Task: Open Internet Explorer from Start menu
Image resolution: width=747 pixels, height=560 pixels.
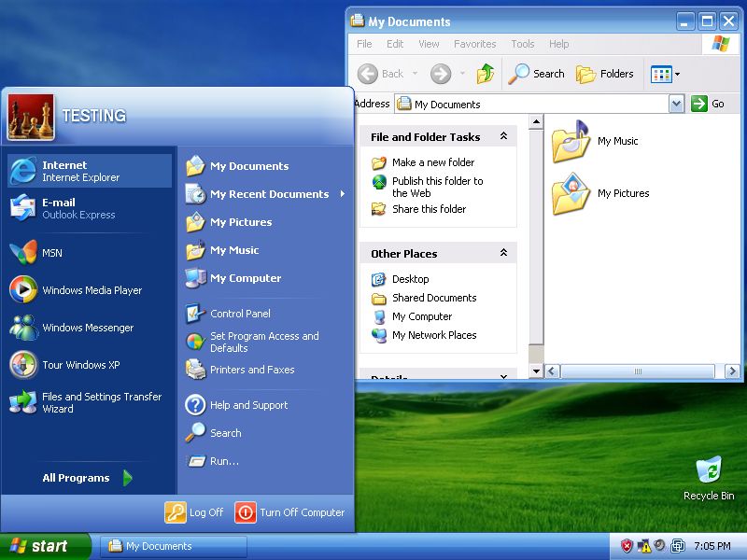Action: (x=90, y=171)
